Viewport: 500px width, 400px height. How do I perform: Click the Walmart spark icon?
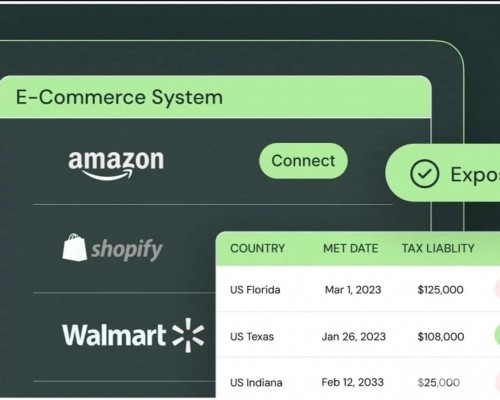click(x=188, y=335)
